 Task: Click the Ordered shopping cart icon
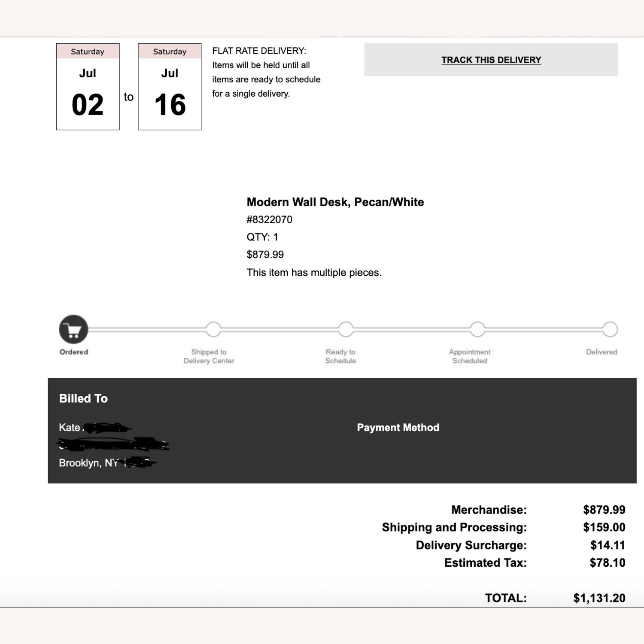point(73,329)
